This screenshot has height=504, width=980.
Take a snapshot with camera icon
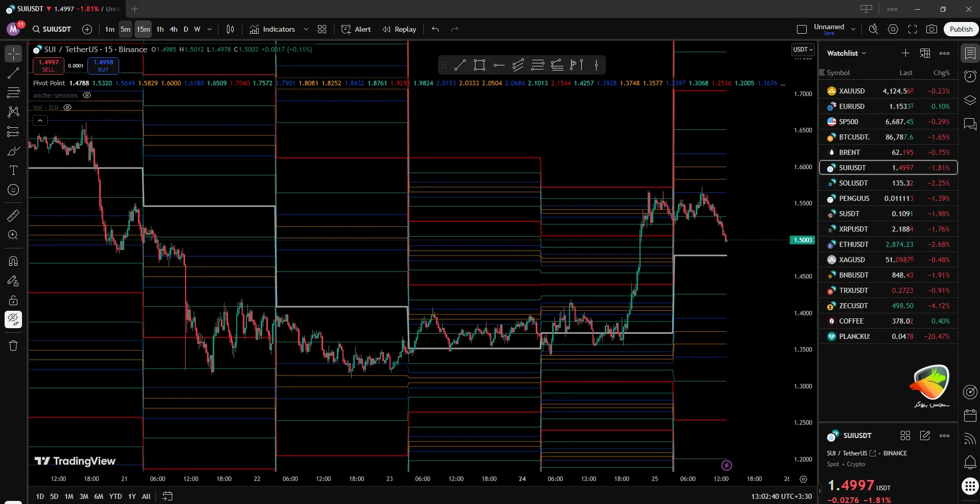tap(931, 29)
